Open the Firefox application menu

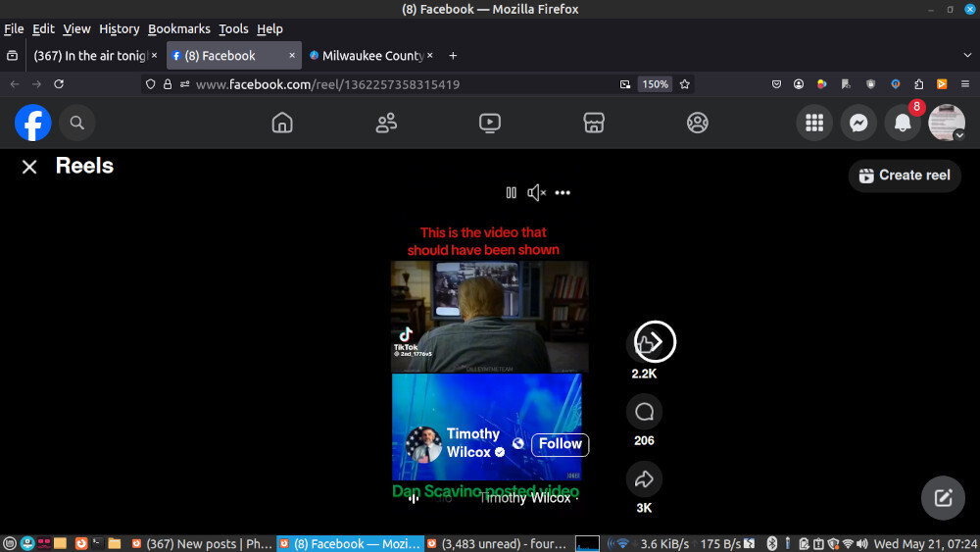(965, 83)
